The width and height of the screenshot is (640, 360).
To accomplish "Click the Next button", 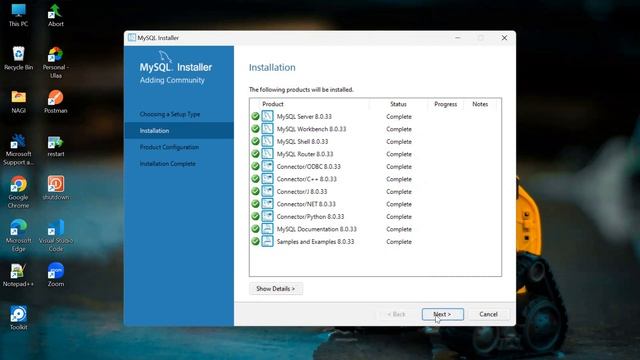I will (442, 314).
